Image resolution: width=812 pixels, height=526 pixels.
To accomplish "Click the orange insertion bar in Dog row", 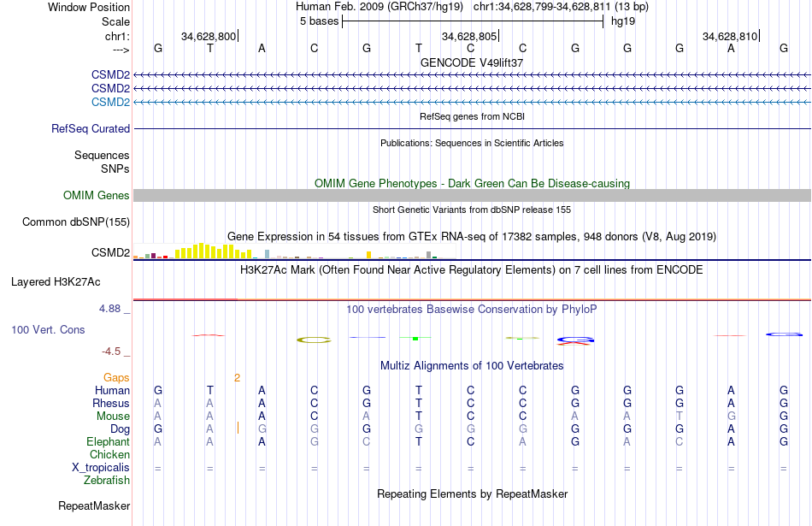I will (238, 428).
